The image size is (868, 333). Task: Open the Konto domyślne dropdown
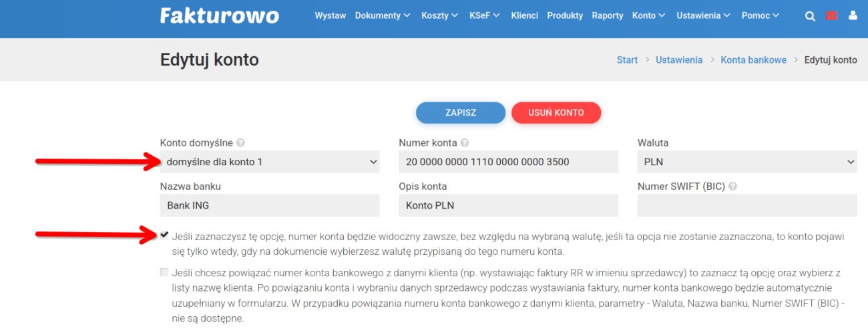click(x=270, y=162)
